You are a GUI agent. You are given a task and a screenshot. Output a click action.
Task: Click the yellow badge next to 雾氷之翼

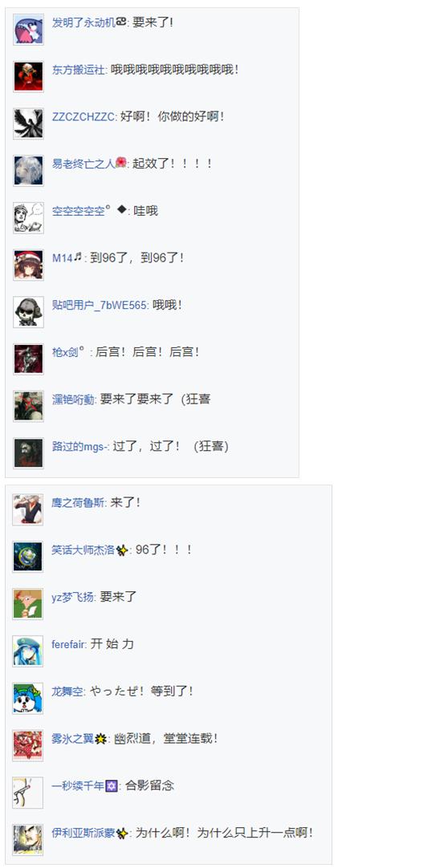(101, 739)
